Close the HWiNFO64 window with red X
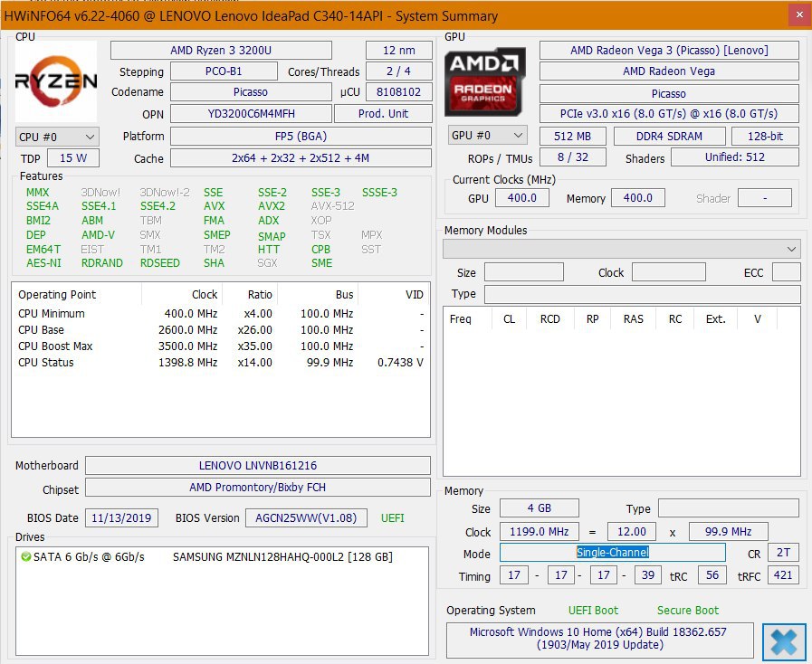 pos(799,15)
